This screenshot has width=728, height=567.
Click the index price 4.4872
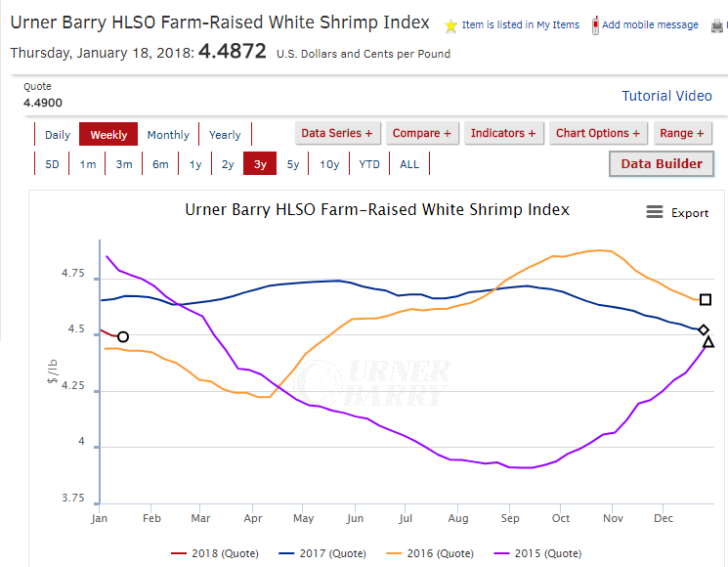(233, 51)
